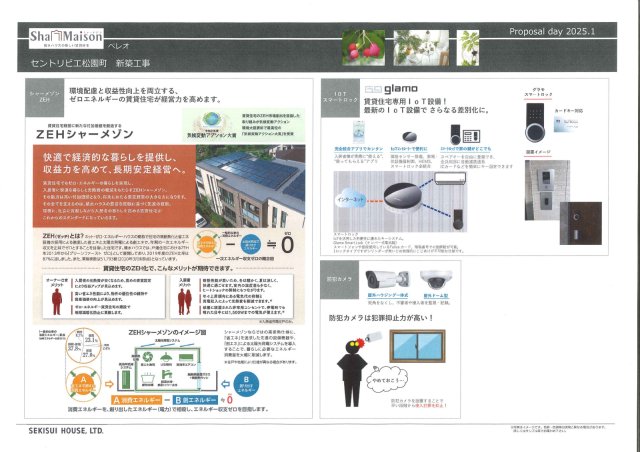Click the green ventilation fan icon

point(147,358)
